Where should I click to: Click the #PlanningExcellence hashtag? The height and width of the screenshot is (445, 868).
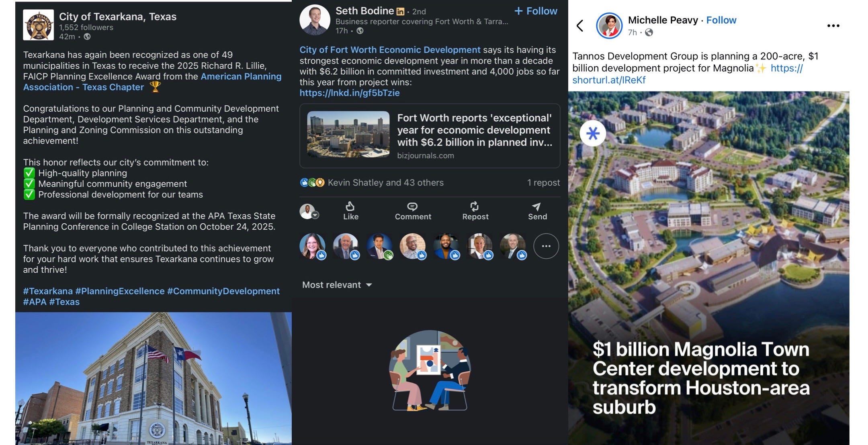coord(120,291)
